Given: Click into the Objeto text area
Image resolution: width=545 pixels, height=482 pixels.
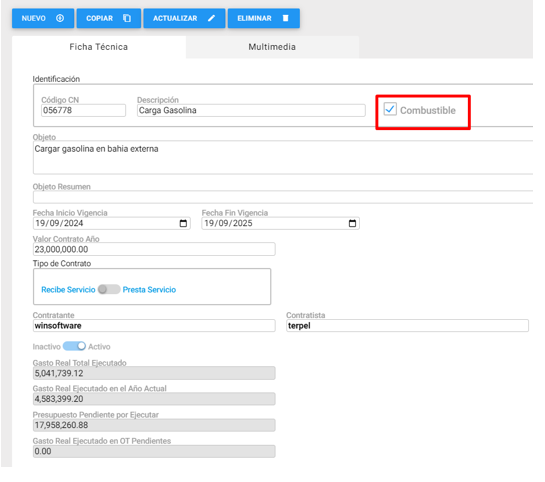Looking at the screenshot, I should point(283,157).
